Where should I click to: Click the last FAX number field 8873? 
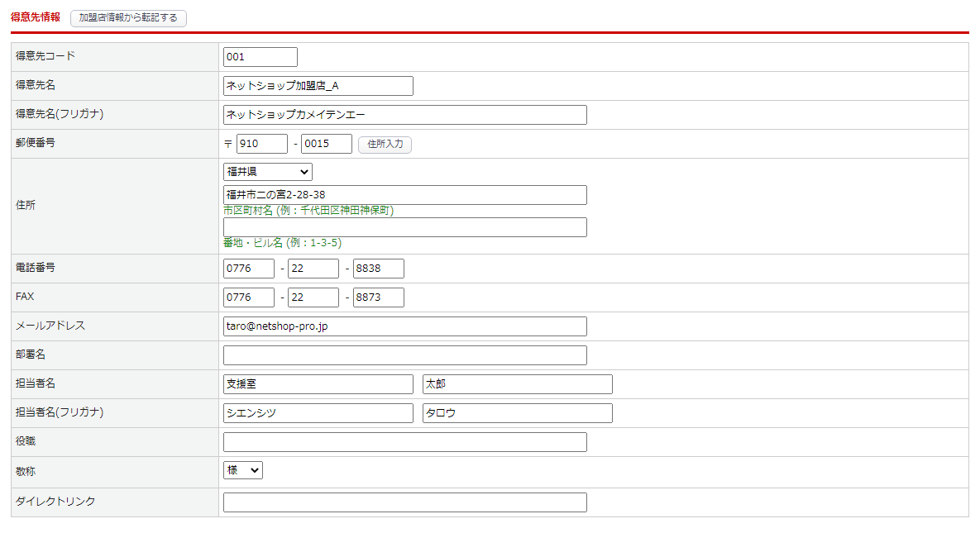click(x=378, y=297)
